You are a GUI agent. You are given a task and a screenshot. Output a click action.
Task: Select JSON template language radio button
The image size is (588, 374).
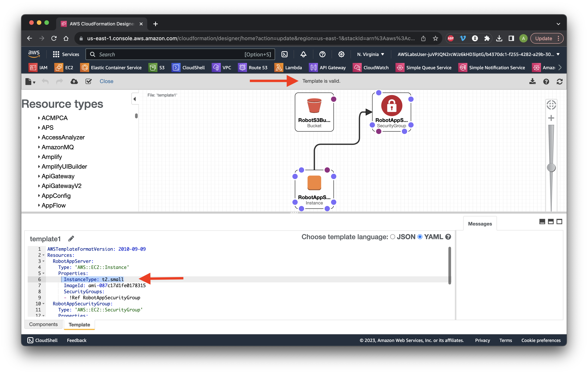(x=393, y=237)
